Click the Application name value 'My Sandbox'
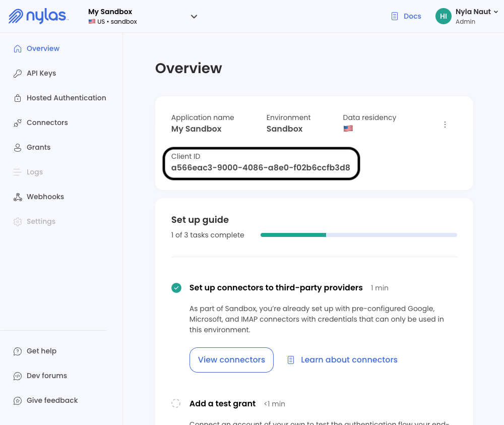504x425 pixels. [x=197, y=129]
